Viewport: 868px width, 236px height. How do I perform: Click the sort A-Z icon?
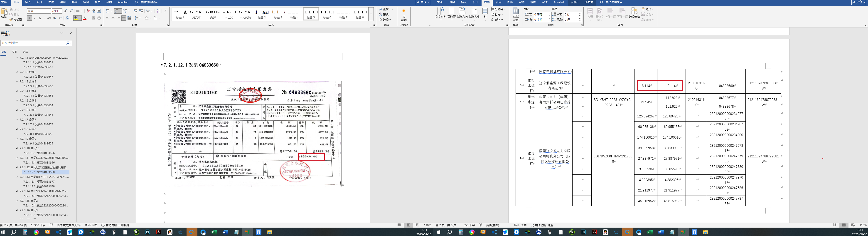click(x=158, y=11)
